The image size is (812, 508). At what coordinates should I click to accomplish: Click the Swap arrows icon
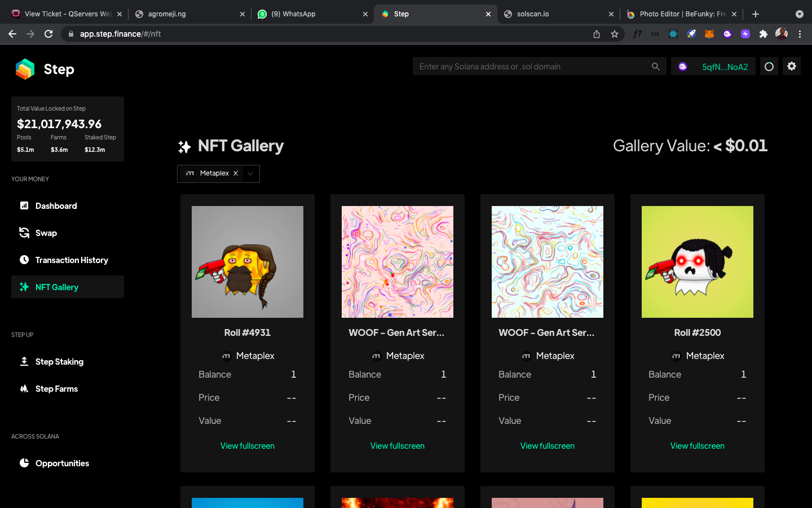coord(24,233)
